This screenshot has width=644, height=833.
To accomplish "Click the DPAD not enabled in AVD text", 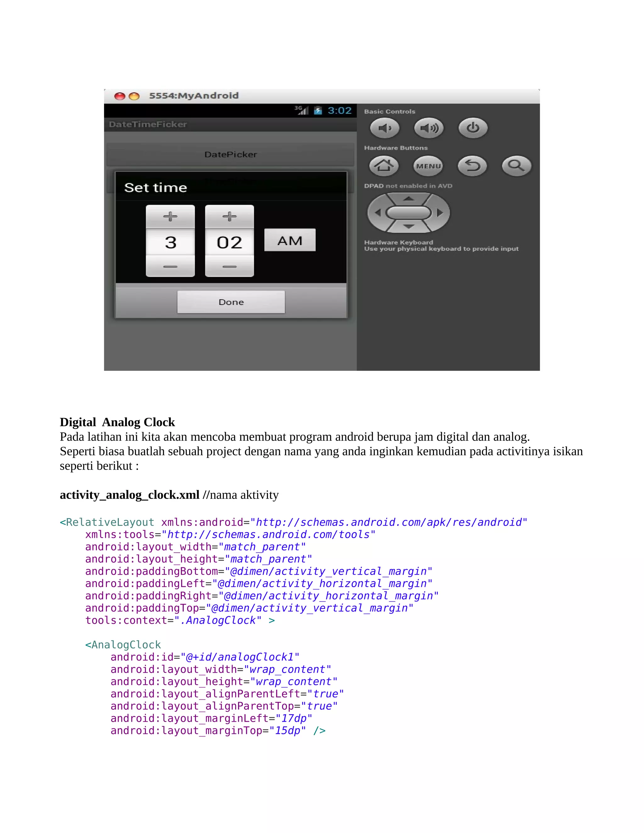I will click(408, 186).
